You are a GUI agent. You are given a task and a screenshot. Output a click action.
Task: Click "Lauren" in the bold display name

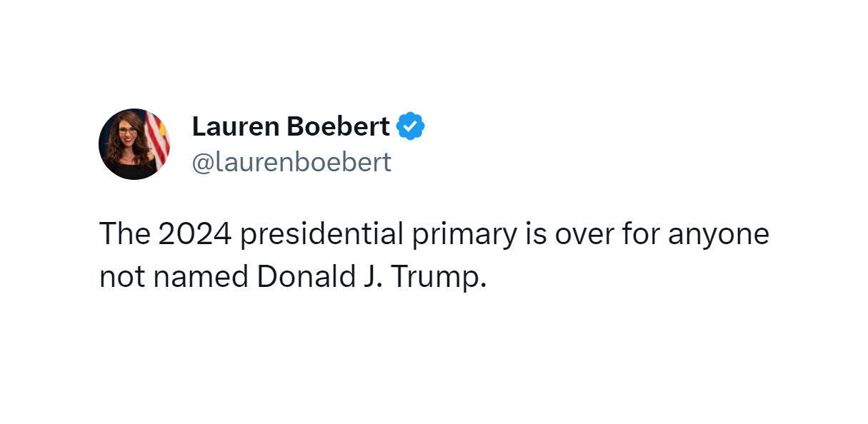coord(234,126)
